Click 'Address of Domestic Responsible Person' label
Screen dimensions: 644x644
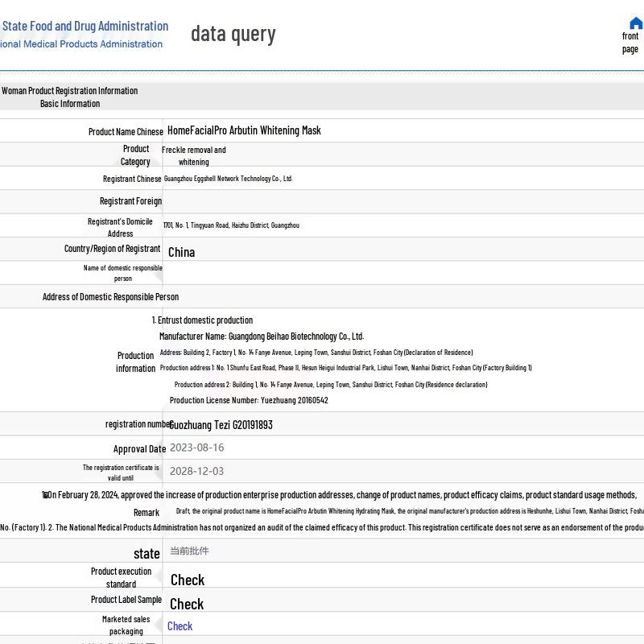coord(110,297)
